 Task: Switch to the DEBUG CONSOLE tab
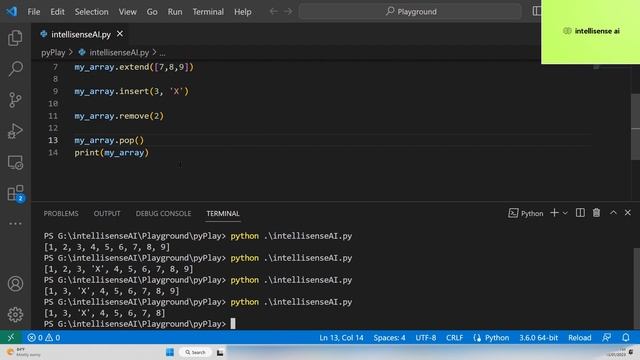click(163, 213)
